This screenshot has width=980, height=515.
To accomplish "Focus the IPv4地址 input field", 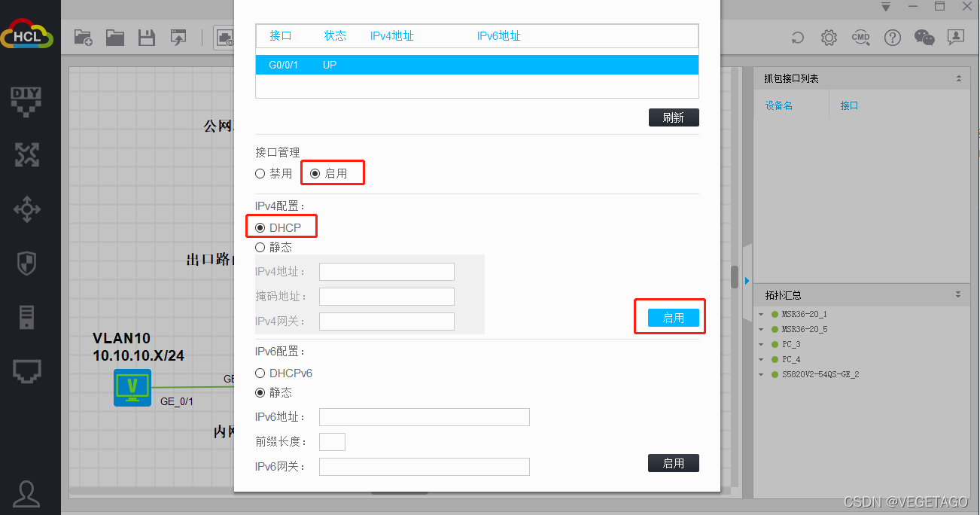I will [x=387, y=272].
